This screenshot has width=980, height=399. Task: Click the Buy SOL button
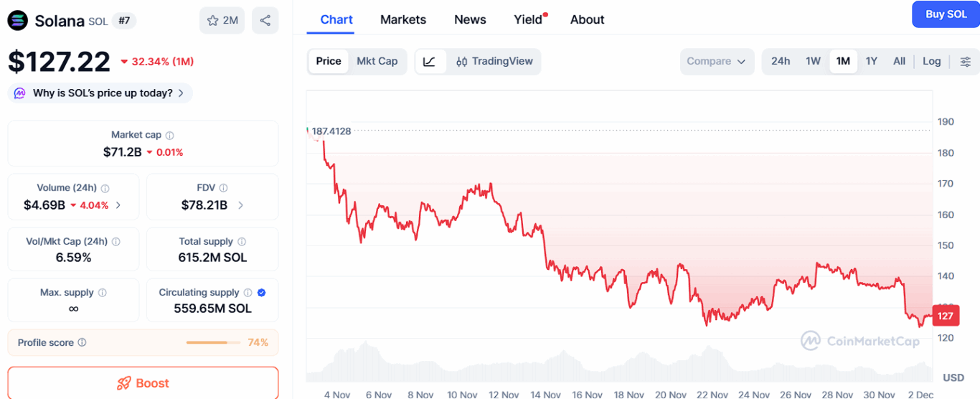[x=945, y=14]
